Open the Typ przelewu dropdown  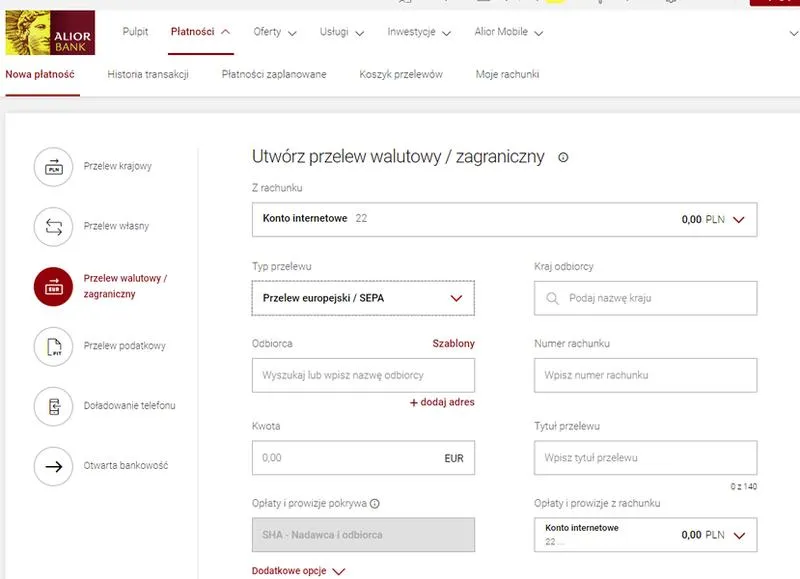[x=455, y=298]
